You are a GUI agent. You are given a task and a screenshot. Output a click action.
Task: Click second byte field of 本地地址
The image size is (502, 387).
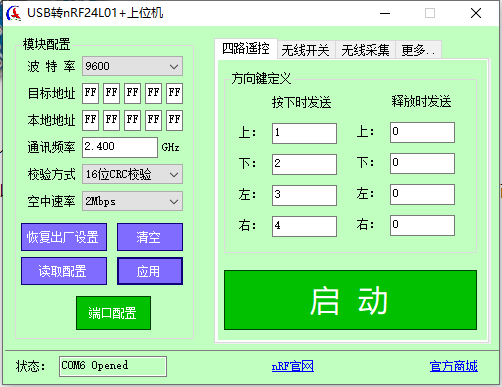[x=111, y=120]
